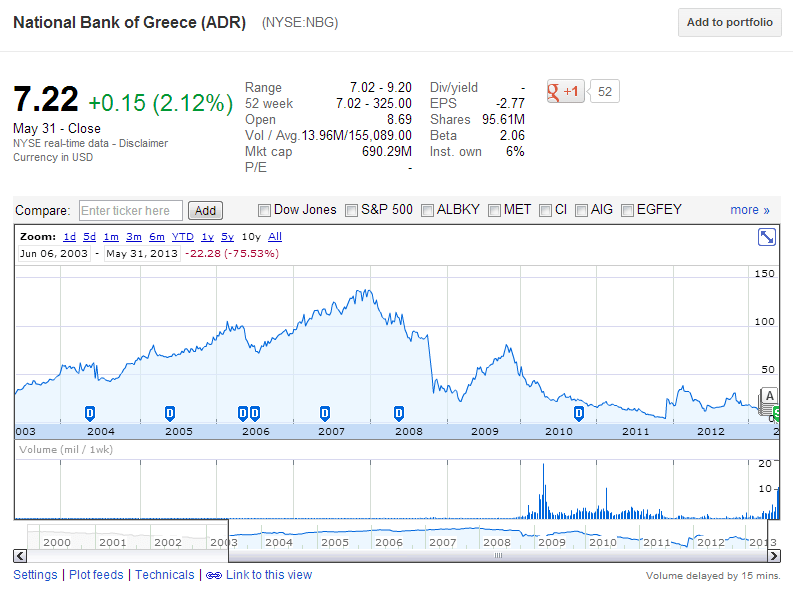Image resolution: width=793 pixels, height=598 pixels.
Task: Open Plot feeds link
Action: pos(96,575)
